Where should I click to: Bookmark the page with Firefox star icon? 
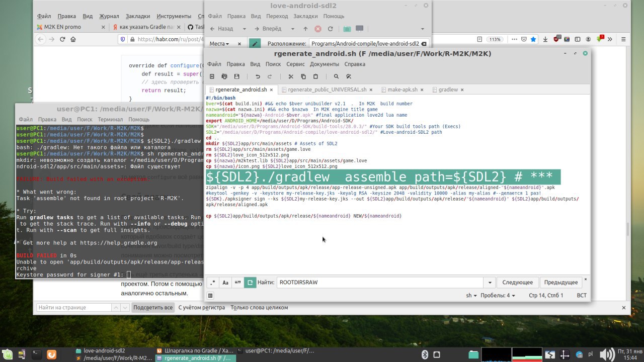point(533,39)
